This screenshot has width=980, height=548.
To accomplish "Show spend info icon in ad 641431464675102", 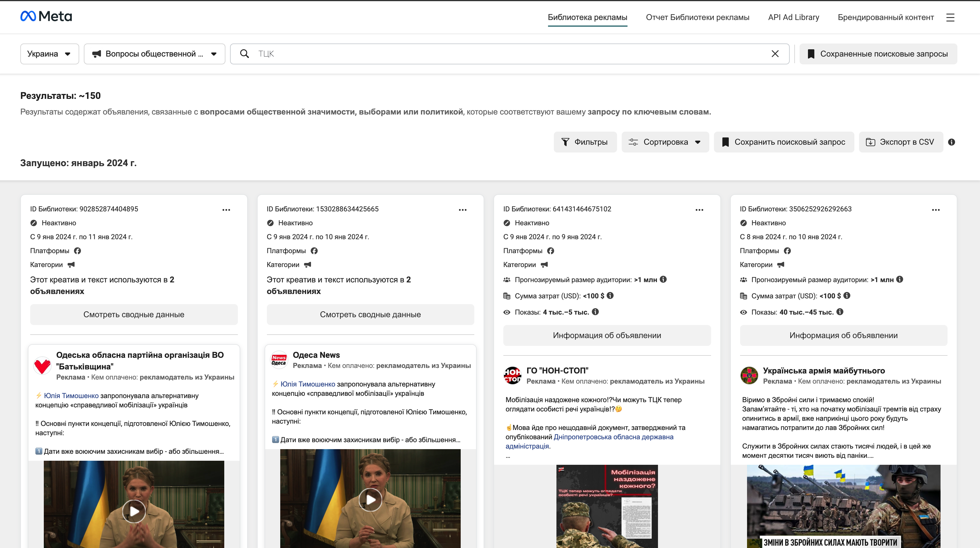I will [x=610, y=295].
